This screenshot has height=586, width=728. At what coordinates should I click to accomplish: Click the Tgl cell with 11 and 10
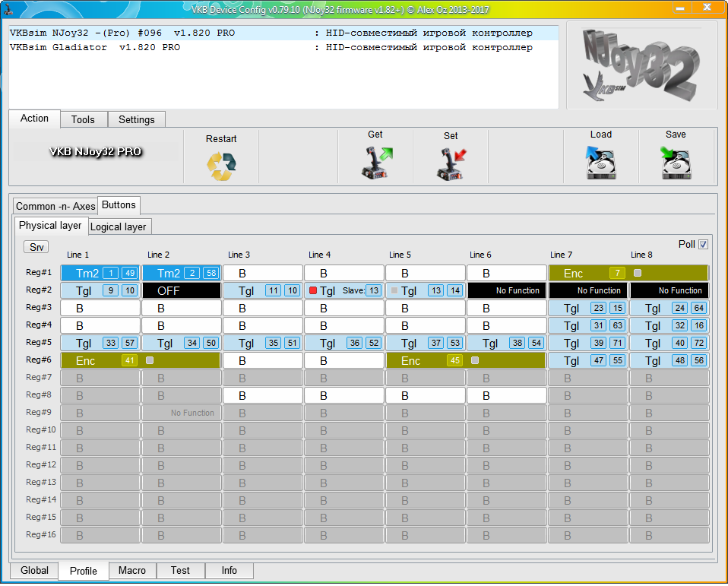click(263, 290)
